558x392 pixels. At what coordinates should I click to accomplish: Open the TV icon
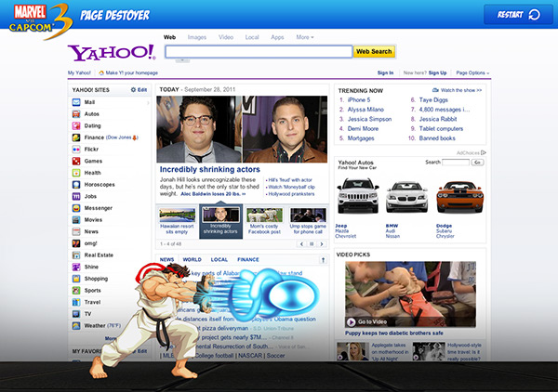76,314
